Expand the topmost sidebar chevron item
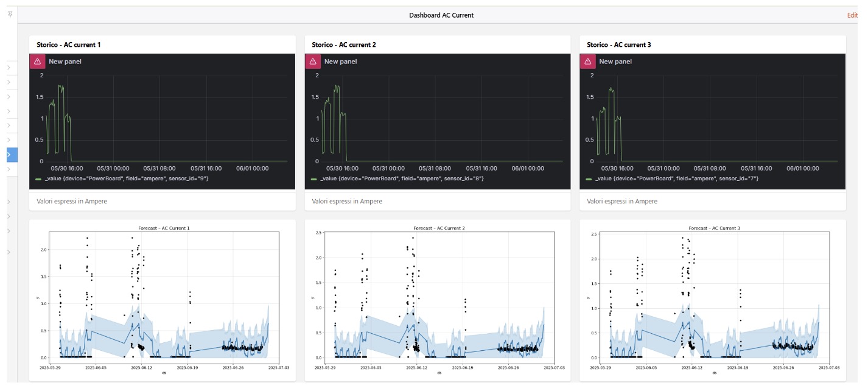This screenshot has width=868, height=388. tap(9, 68)
